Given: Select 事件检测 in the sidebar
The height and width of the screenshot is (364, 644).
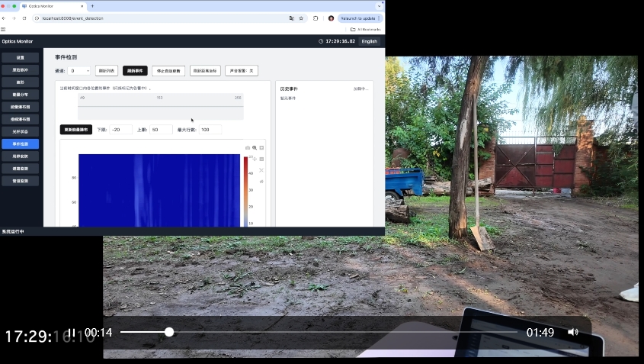Looking at the screenshot, I should tap(21, 143).
